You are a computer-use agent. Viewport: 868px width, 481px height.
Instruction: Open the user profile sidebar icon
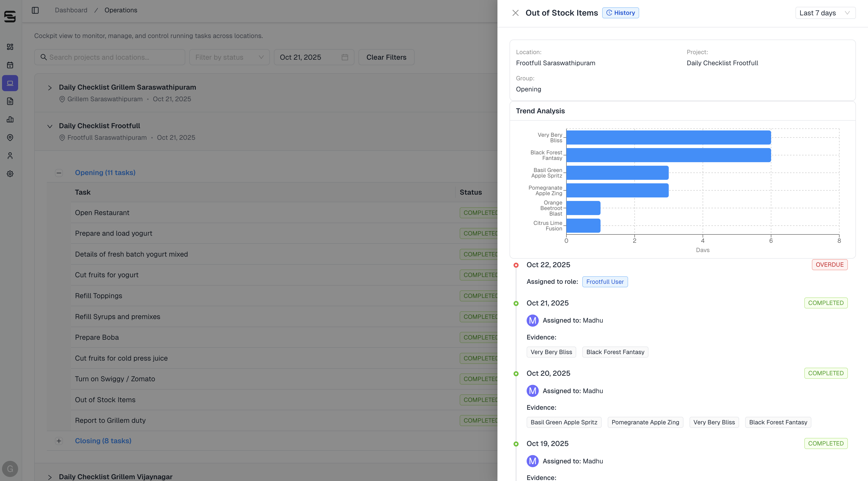coord(10,156)
